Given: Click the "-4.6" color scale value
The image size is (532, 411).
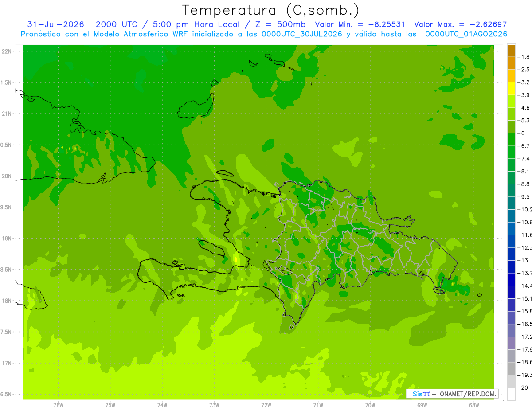Looking at the screenshot, I should pyautogui.click(x=524, y=108).
